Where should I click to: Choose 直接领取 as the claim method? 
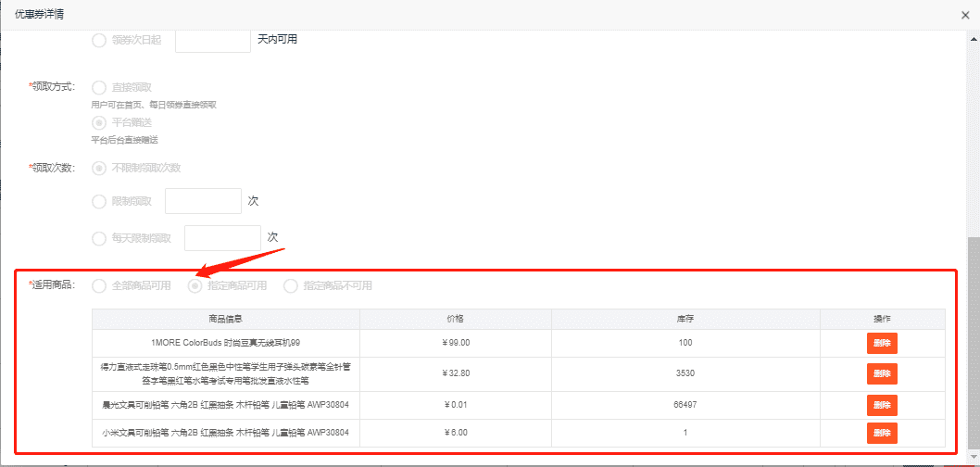point(99,87)
